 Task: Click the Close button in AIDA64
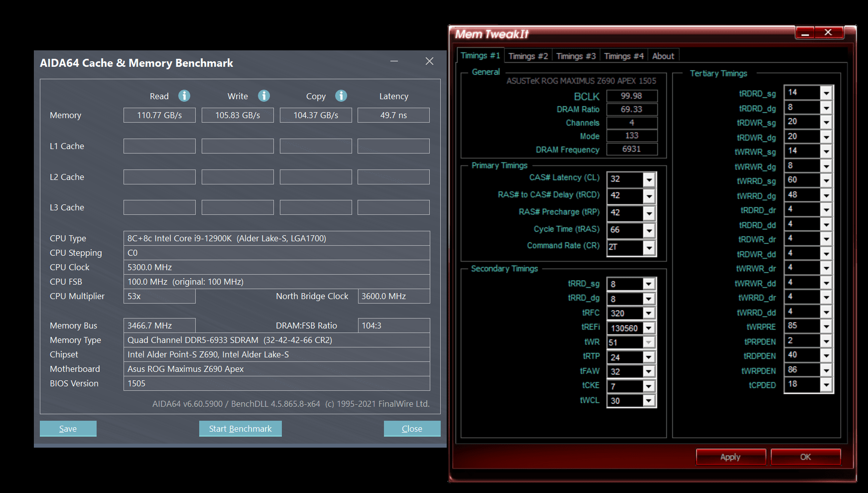(412, 429)
